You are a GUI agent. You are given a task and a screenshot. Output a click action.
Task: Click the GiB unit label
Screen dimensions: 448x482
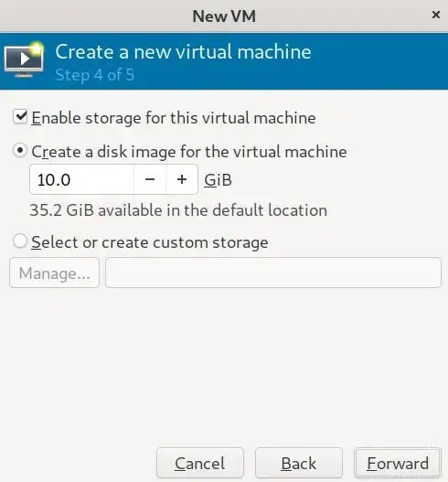click(x=218, y=180)
